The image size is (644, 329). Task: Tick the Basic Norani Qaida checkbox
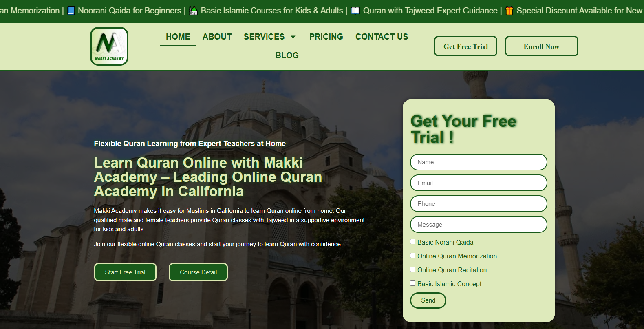click(412, 242)
